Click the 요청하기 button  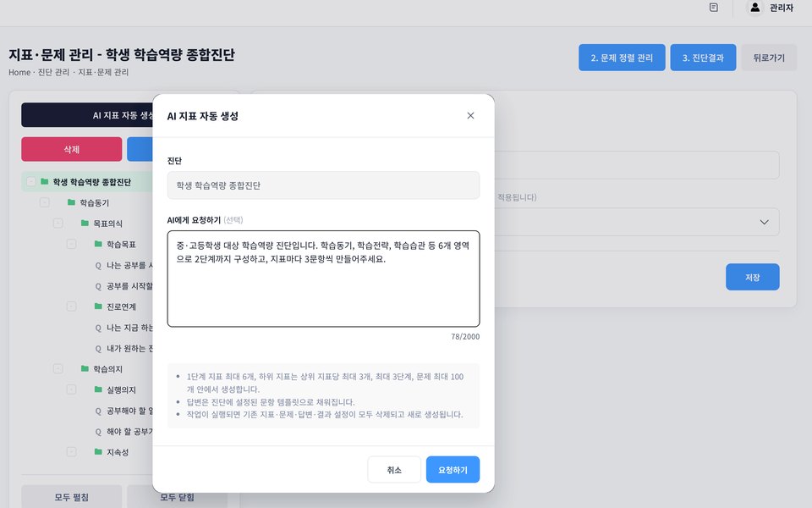tap(453, 470)
